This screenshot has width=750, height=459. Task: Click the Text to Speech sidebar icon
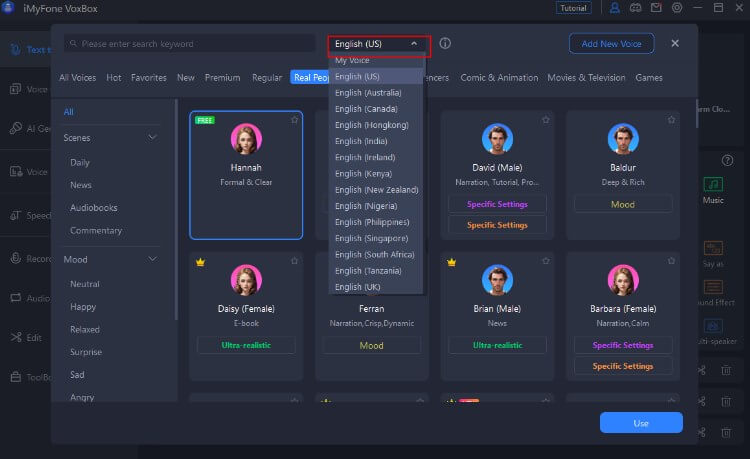coord(16,49)
